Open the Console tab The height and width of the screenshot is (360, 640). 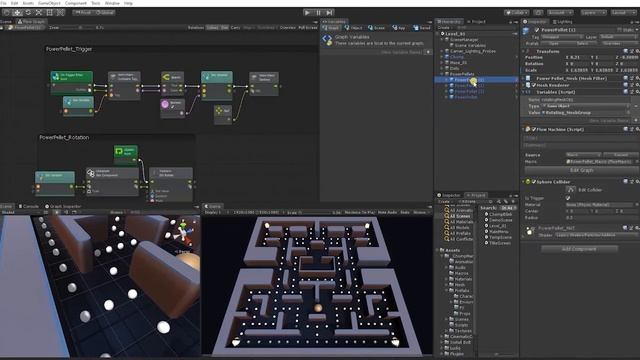(x=28, y=207)
